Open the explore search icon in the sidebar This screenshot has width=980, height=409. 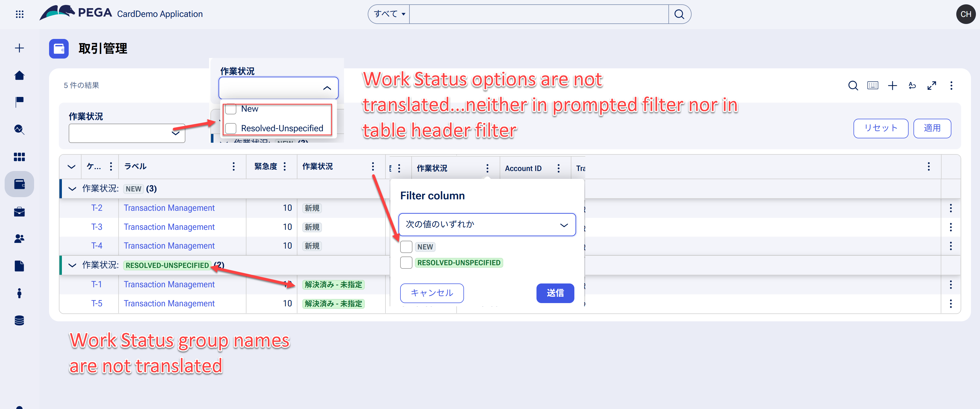tap(19, 130)
